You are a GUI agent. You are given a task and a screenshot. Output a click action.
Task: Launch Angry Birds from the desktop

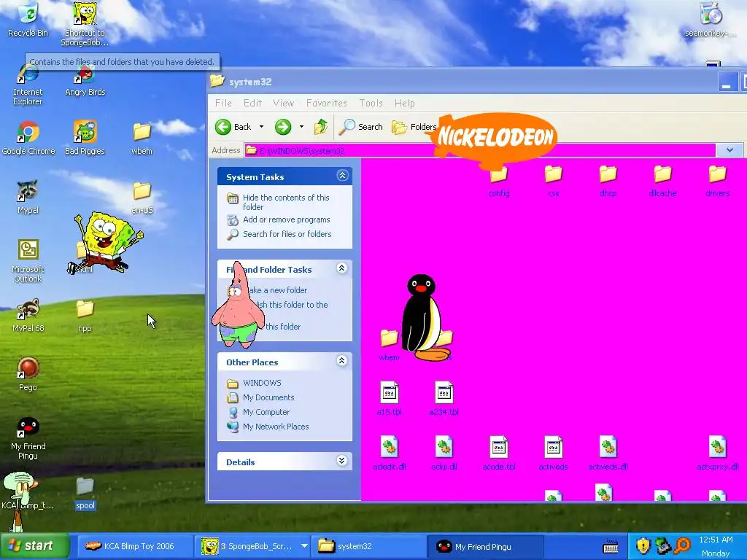85,81
